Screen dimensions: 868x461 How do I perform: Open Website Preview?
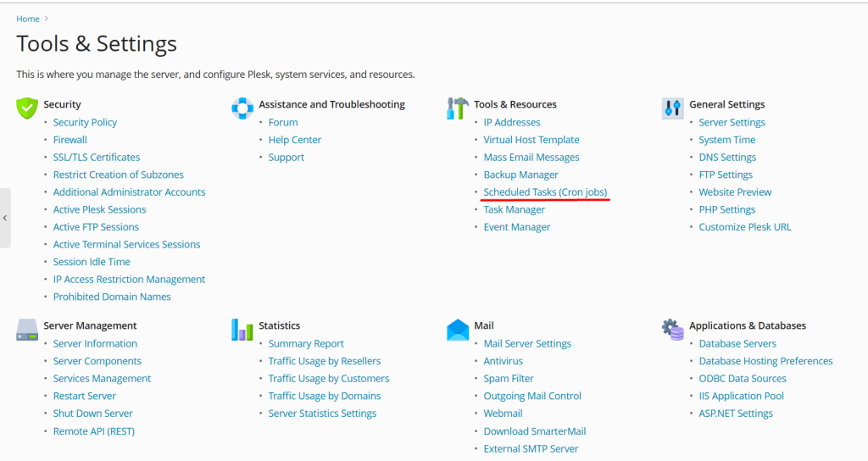tap(735, 192)
